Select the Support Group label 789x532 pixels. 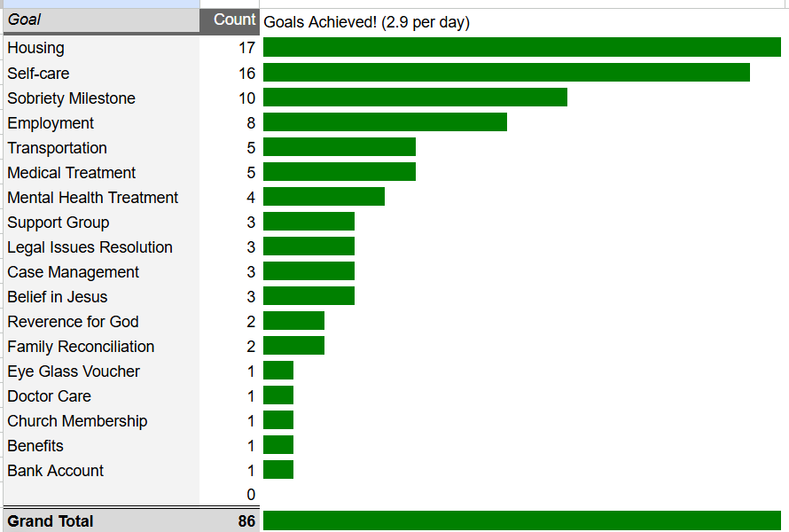pos(58,223)
